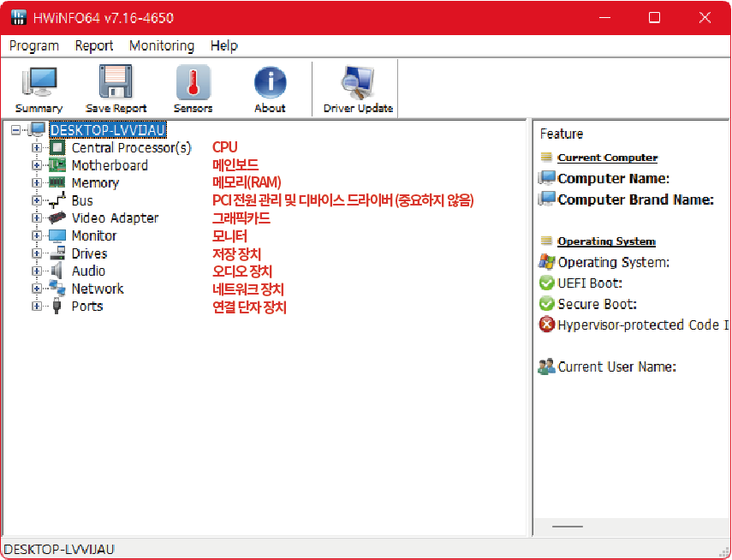Click the UEFI Boot: row text

[x=590, y=283]
